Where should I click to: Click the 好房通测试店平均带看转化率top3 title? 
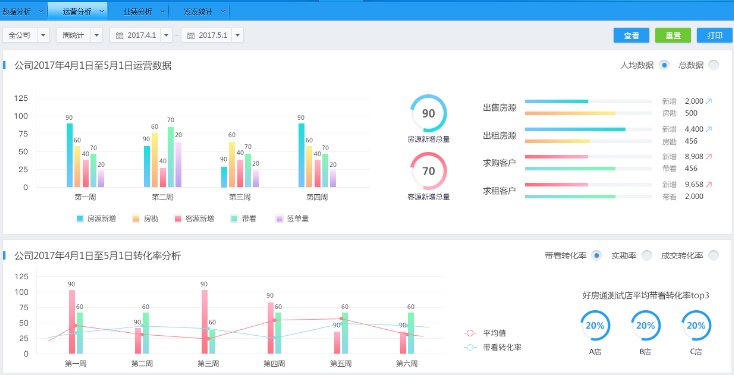(x=646, y=295)
